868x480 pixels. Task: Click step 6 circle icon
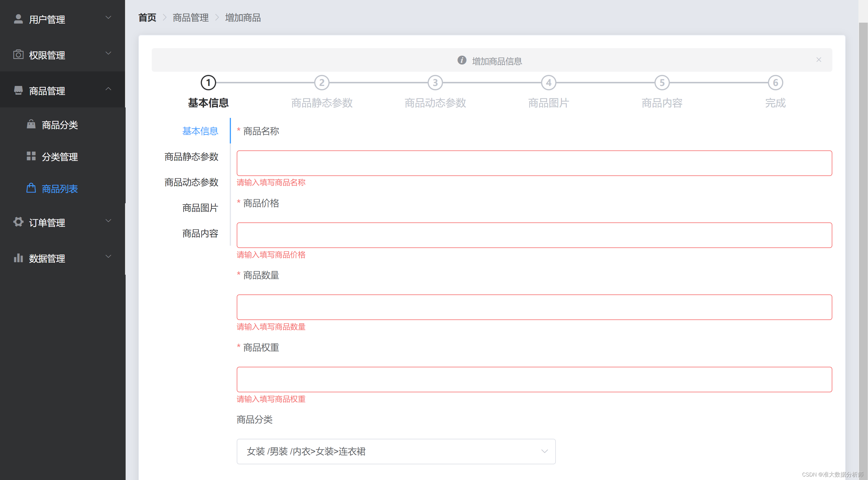click(775, 83)
